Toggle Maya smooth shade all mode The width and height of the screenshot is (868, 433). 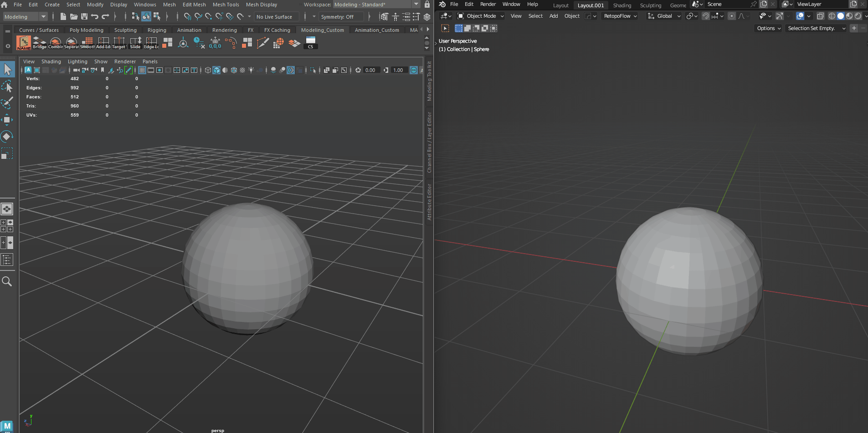216,70
